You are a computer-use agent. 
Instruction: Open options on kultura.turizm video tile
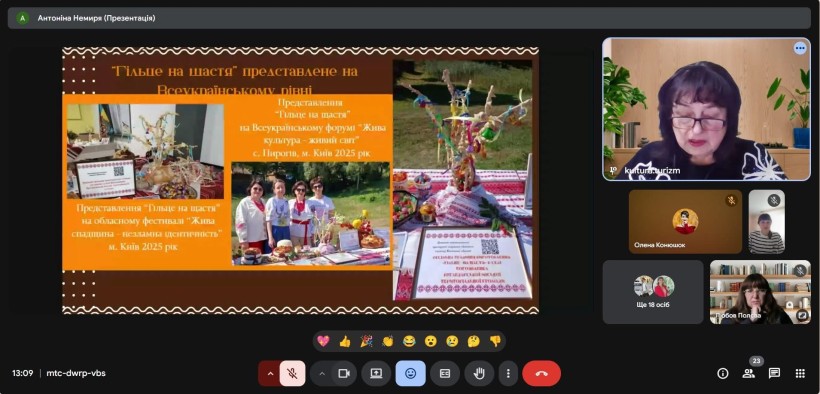point(800,49)
